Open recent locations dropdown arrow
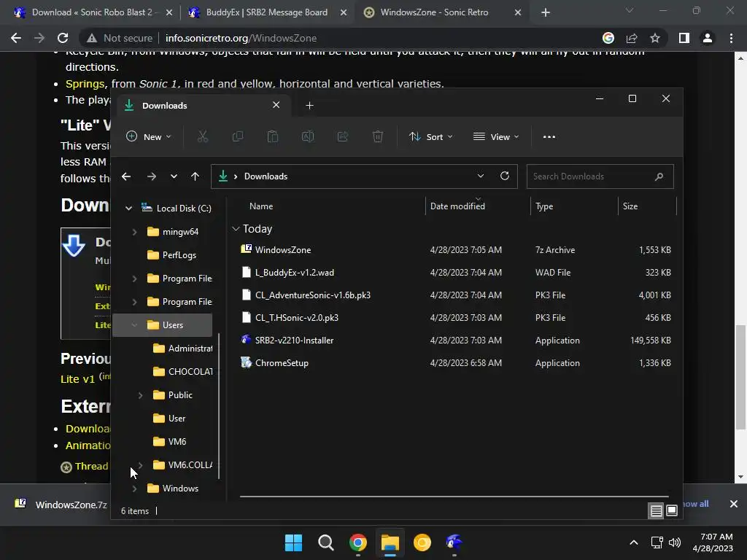Screen dimensions: 747x560 [x=174, y=176]
